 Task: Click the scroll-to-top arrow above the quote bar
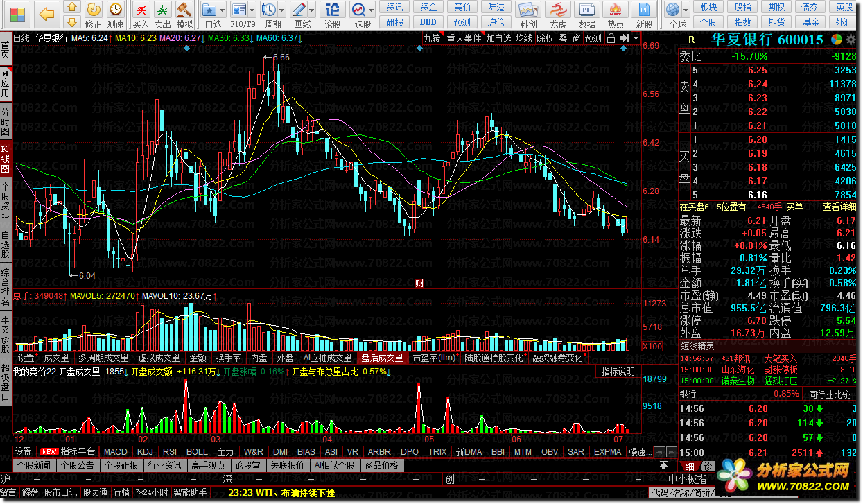[x=663, y=464]
